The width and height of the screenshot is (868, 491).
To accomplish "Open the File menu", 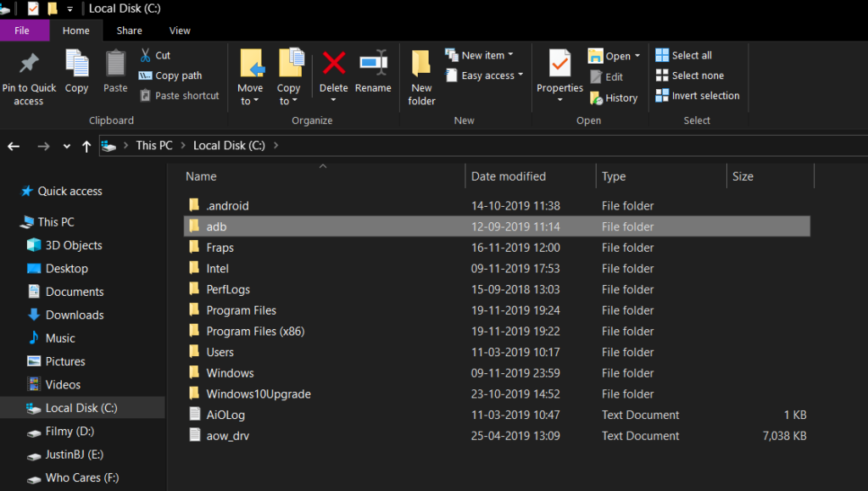I will click(x=22, y=31).
